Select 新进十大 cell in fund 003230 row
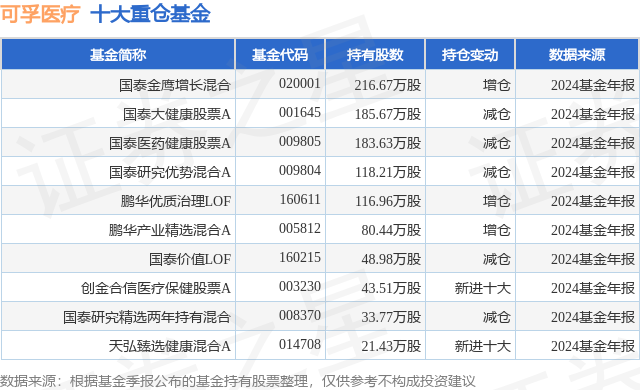This screenshot has width=640, height=390. tap(483, 288)
